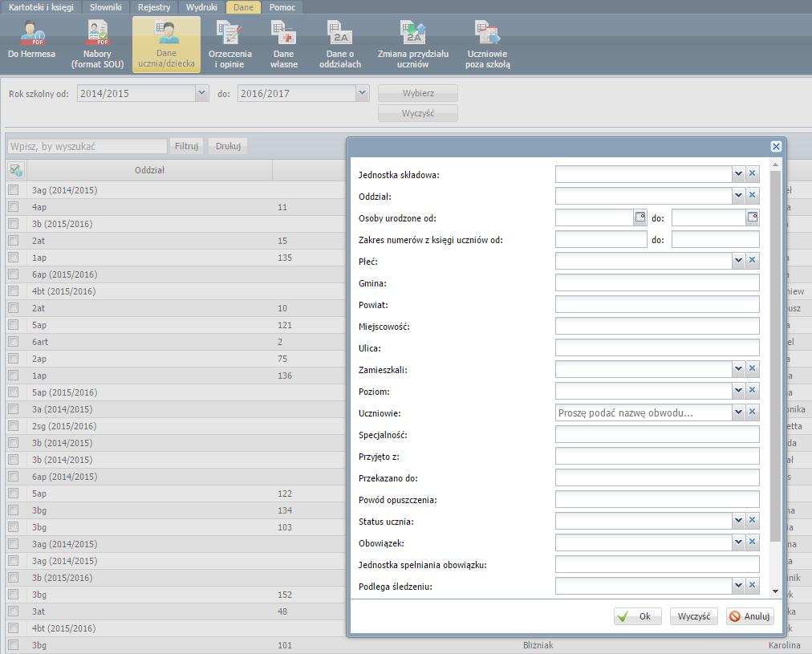Open Nabory (format SOU) export
This screenshot has height=654, width=812.
point(97,44)
